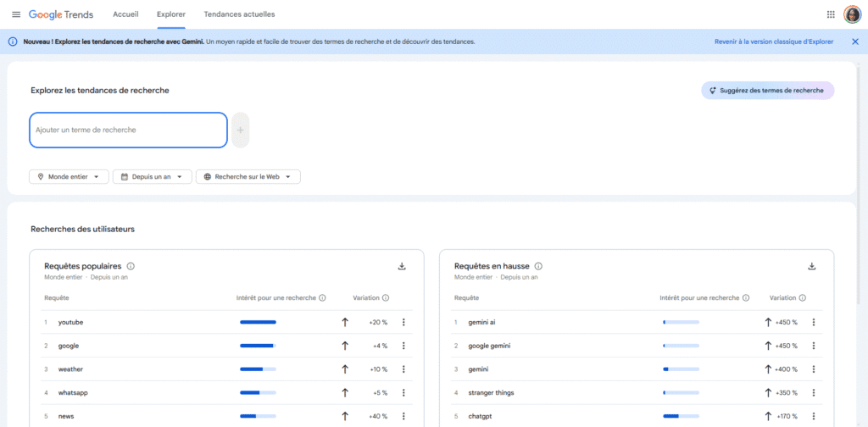Image resolution: width=868 pixels, height=427 pixels.
Task: Open the hamburger main menu
Action: pos(16,14)
